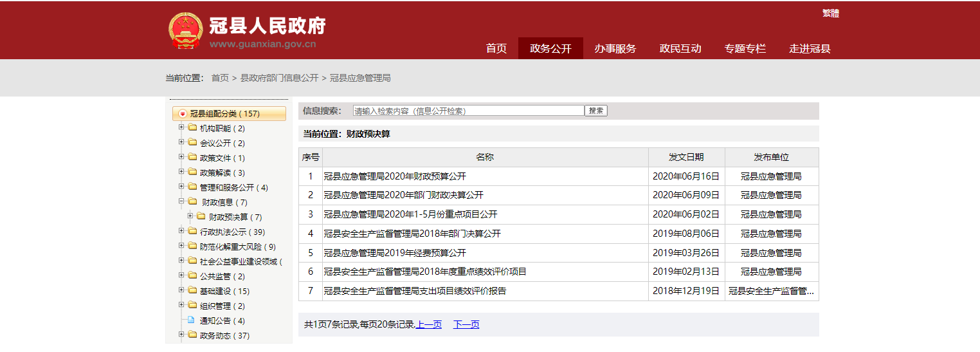980x352 pixels.
Task: Click the folder icon beside 政策文件
Action: pyautogui.click(x=192, y=158)
